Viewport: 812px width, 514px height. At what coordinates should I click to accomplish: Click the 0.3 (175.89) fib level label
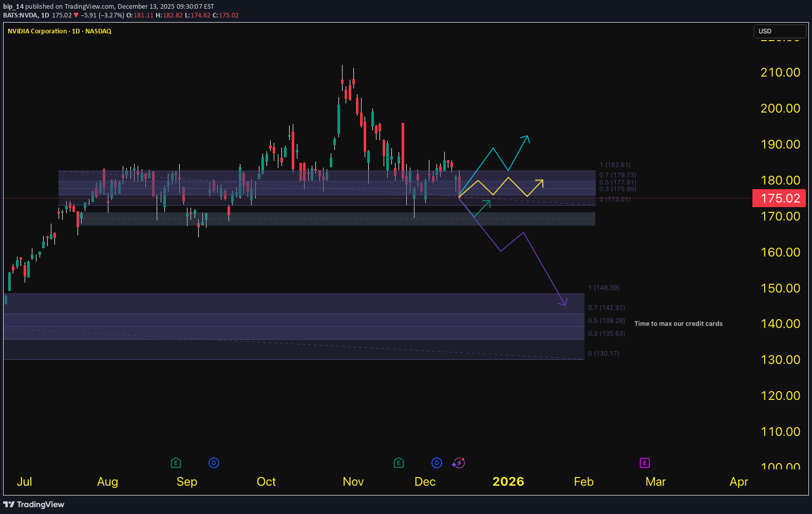tap(618, 189)
